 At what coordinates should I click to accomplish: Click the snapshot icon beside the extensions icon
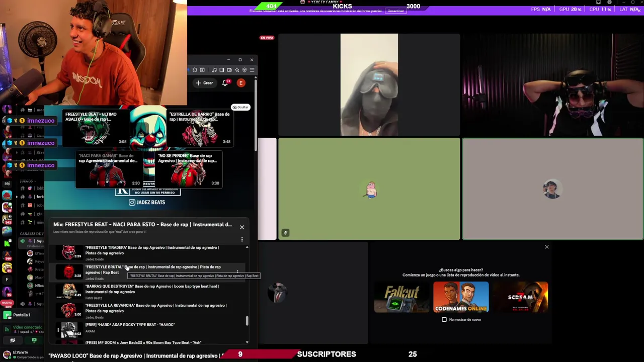pyautogui.click(x=202, y=70)
